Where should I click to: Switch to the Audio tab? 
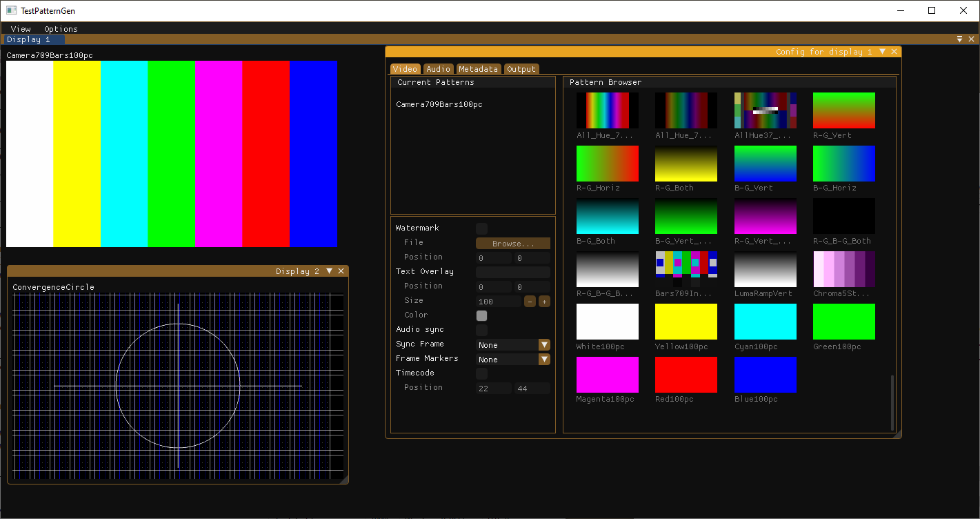(x=438, y=69)
